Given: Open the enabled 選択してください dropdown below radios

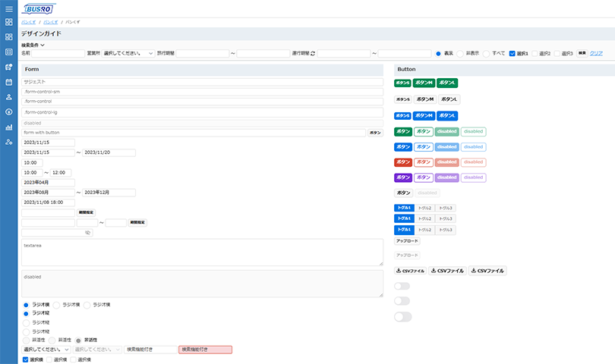Looking at the screenshot, I should 46,350.
